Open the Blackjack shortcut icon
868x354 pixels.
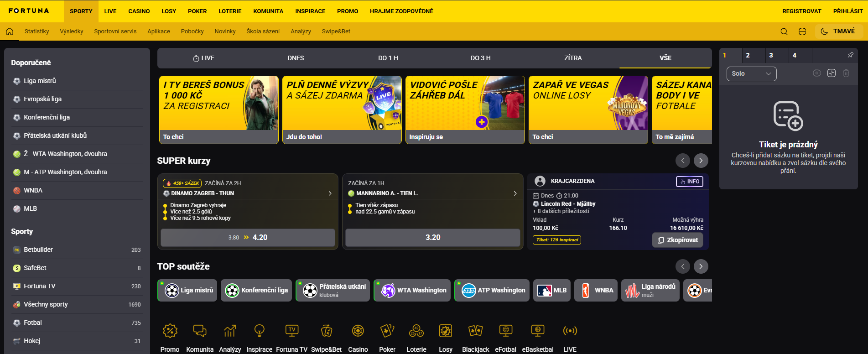pos(476,331)
